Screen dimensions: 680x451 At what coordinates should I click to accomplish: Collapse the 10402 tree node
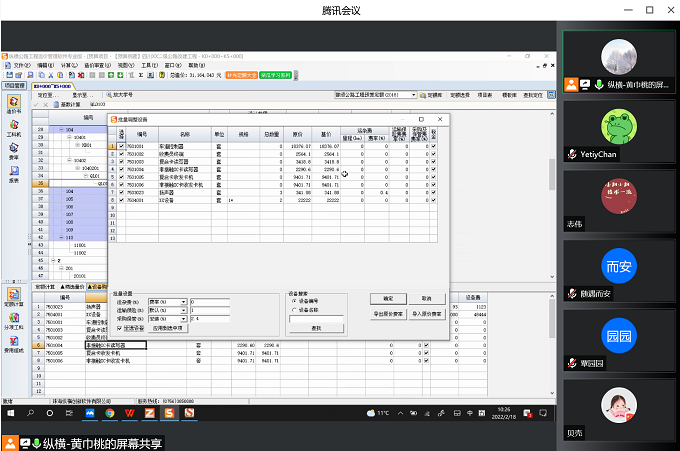pos(69,160)
